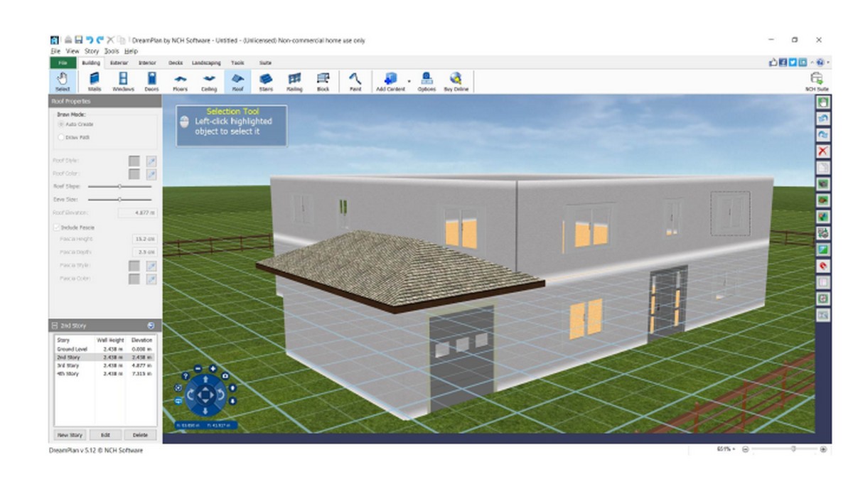This screenshot has height=504, width=853.
Task: Select the Draw Path radio button
Action: (x=61, y=137)
